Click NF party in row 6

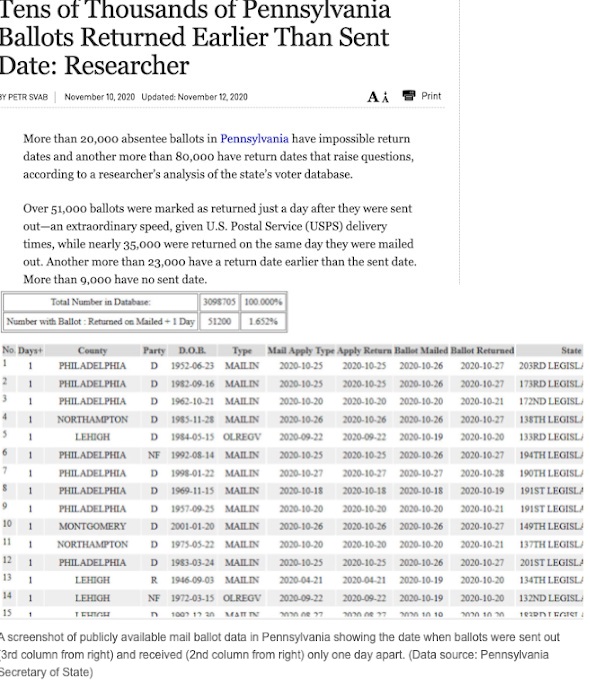(154, 455)
